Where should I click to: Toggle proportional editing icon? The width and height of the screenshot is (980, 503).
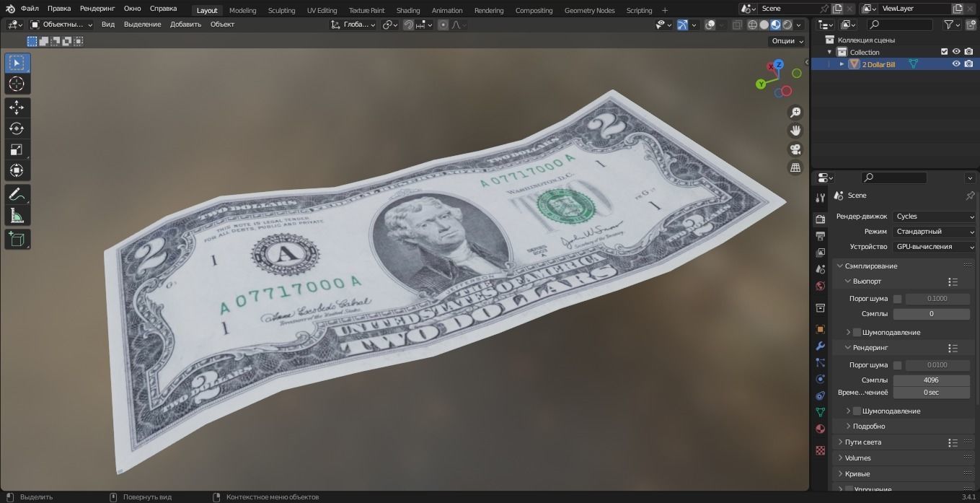pyautogui.click(x=443, y=25)
